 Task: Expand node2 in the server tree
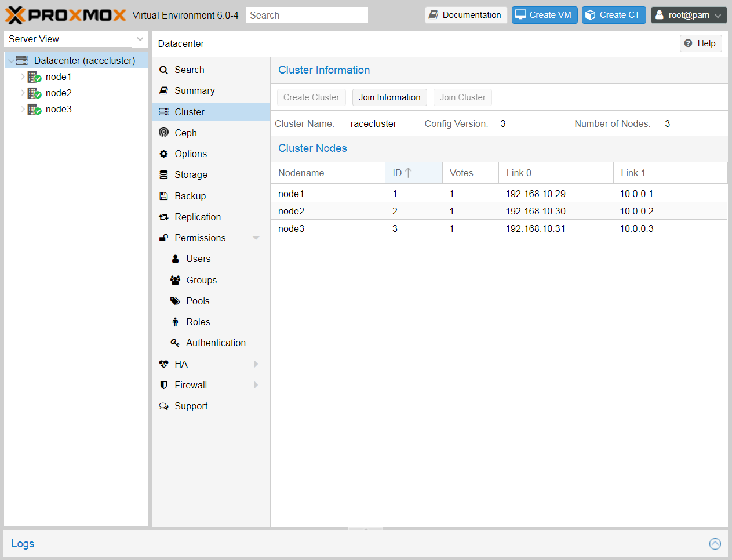pos(23,93)
